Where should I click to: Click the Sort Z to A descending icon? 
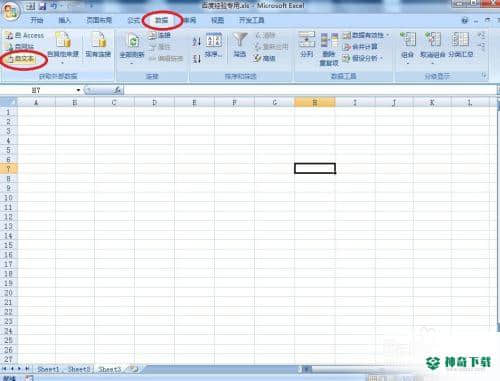click(x=197, y=59)
